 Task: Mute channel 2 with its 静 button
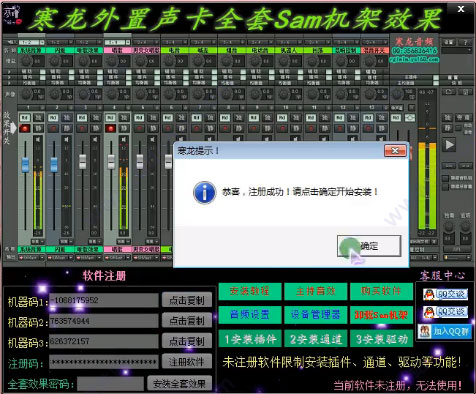pos(67,128)
